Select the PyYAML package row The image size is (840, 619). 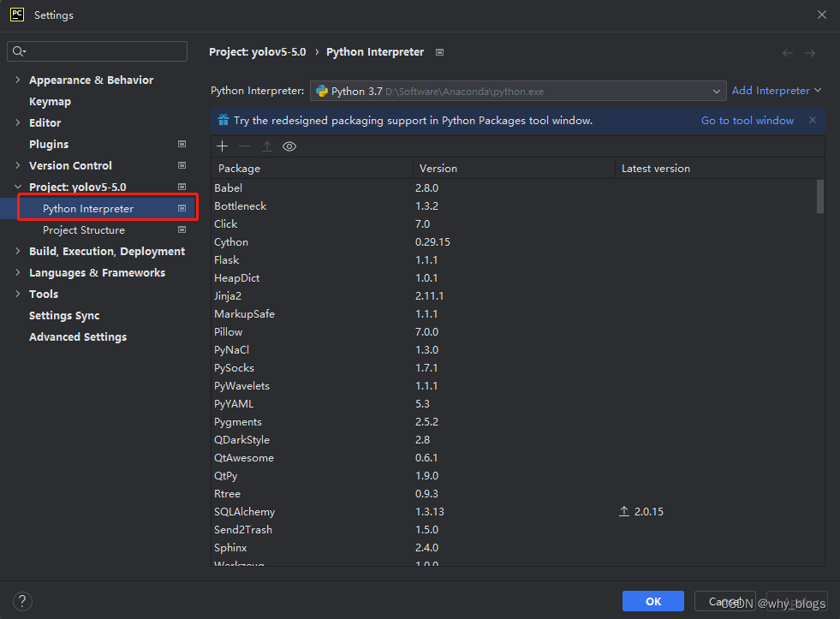(514, 404)
